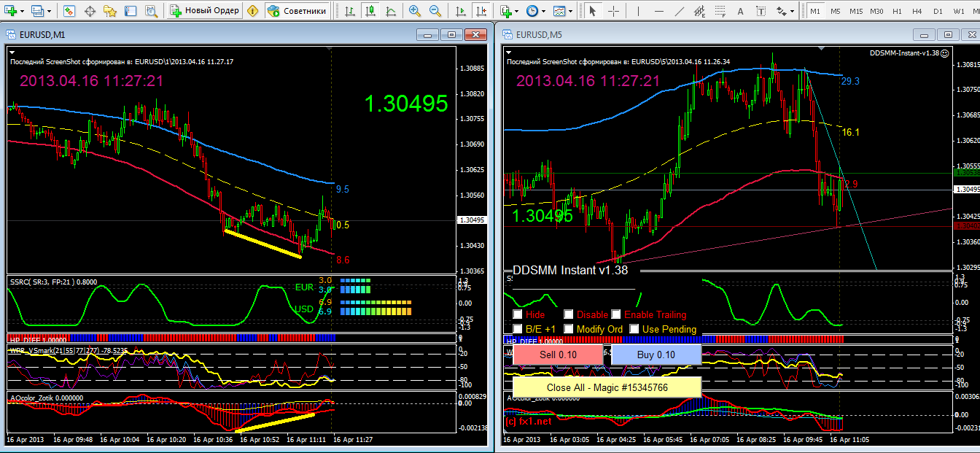Select the text label 'T' tool
Image resolution: width=980 pixels, height=453 pixels.
761,11
